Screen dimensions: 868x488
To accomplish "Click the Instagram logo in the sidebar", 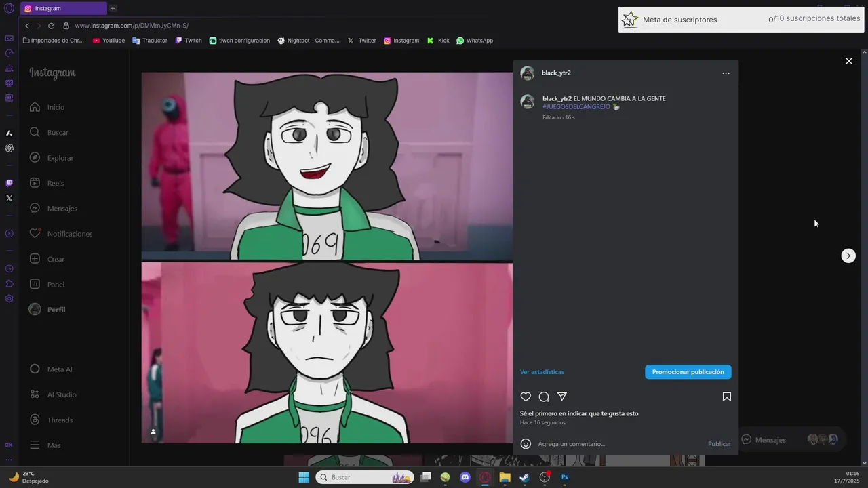I will 52,73.
